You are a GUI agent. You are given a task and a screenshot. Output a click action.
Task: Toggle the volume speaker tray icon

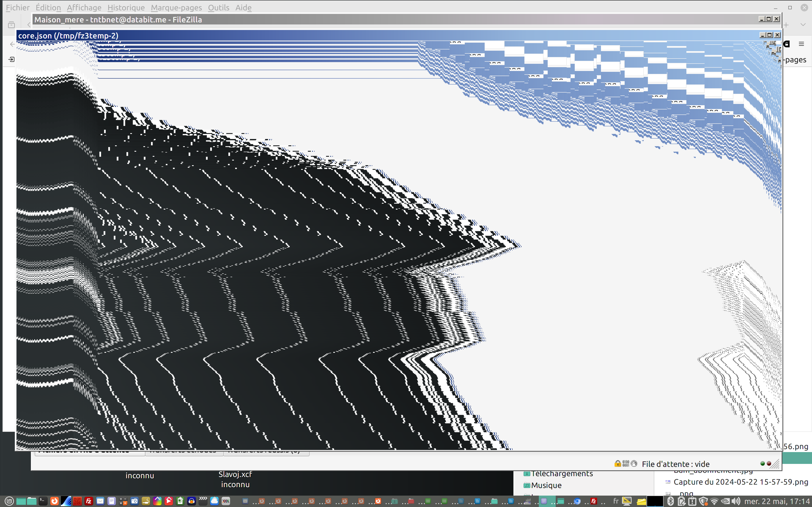click(x=736, y=501)
